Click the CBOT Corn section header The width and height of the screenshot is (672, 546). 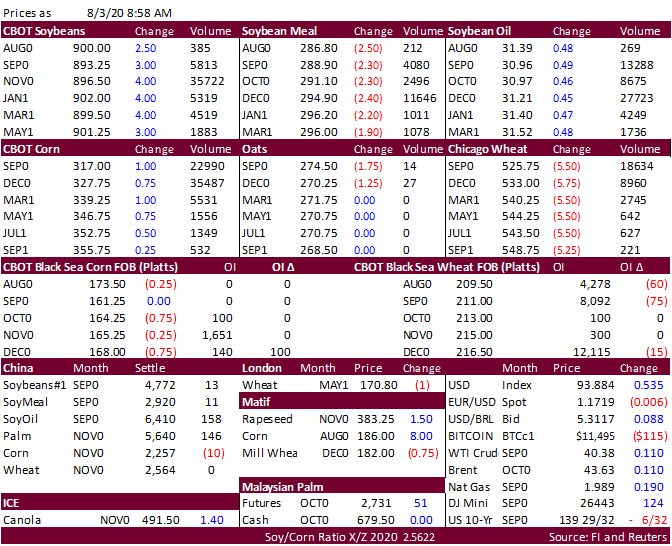(x=31, y=149)
